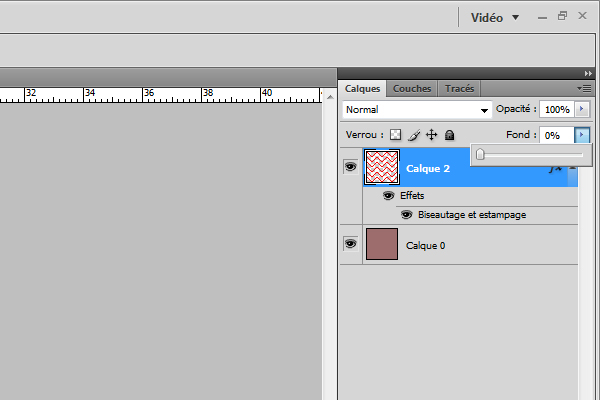Click the Fond label

coord(520,135)
